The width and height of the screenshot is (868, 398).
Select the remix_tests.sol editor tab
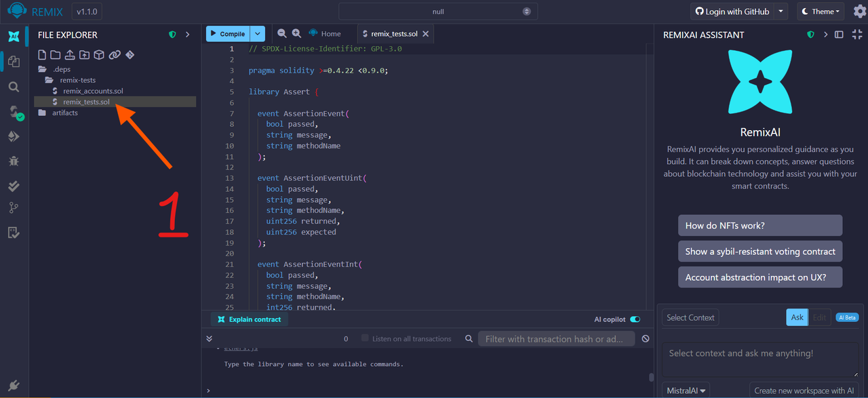395,34
